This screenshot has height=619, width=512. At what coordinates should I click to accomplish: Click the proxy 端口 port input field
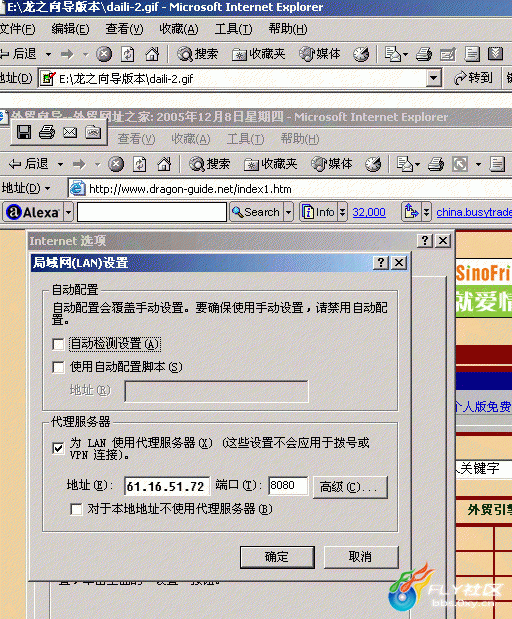tap(288, 486)
